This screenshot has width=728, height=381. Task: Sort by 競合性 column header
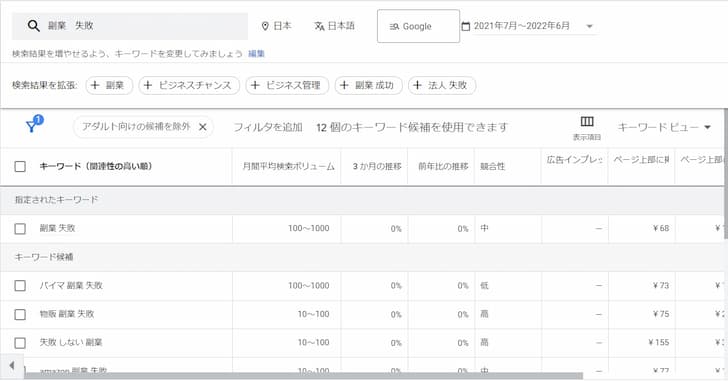[x=492, y=166]
